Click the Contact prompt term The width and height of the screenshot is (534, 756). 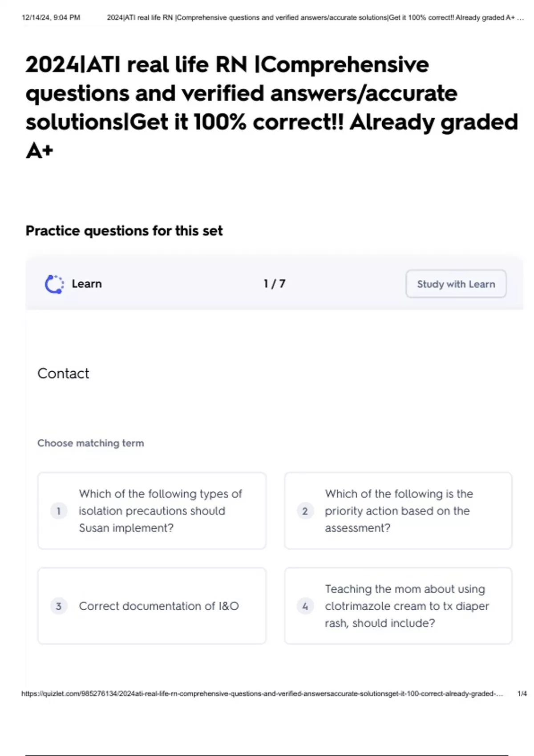[63, 374]
